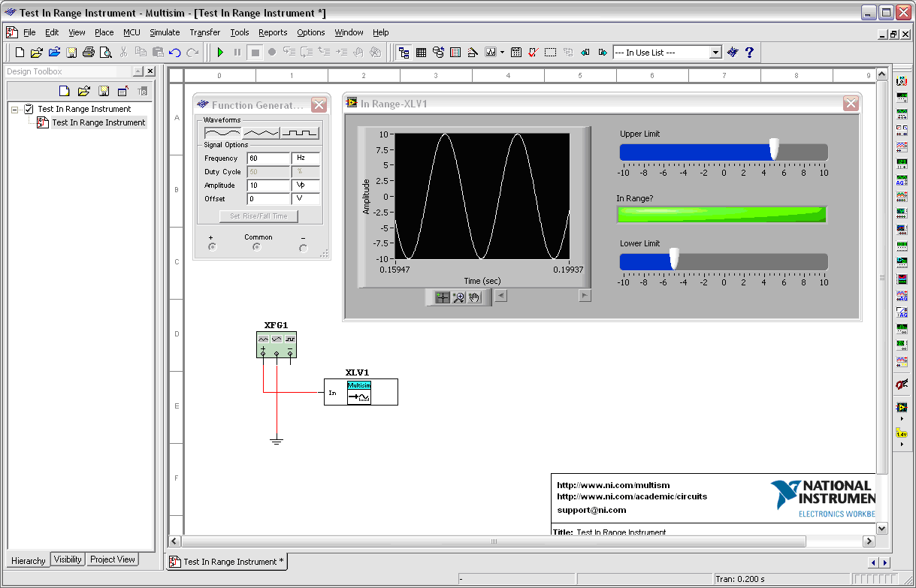Open the Grapher view
Screen dimensions: 916x588
pos(491,53)
